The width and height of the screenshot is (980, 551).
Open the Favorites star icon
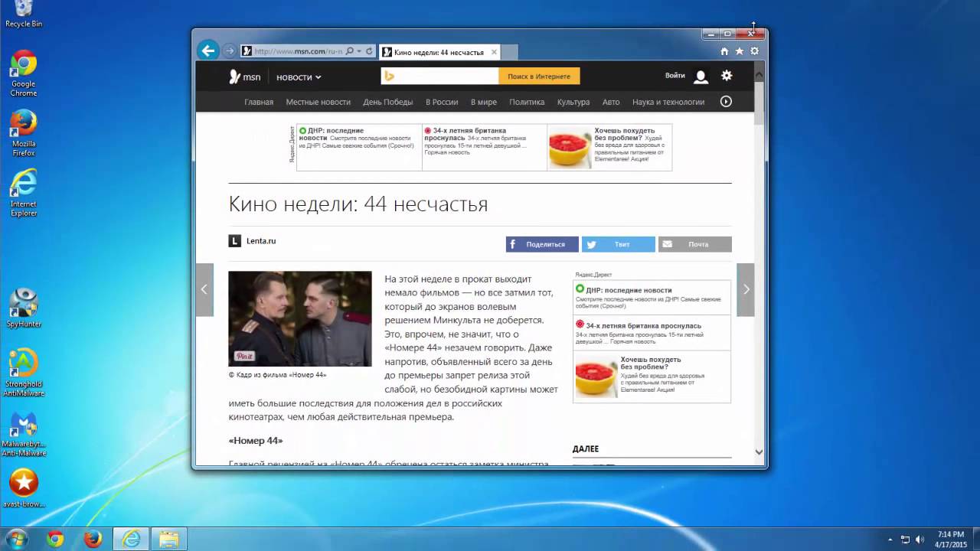coord(740,51)
